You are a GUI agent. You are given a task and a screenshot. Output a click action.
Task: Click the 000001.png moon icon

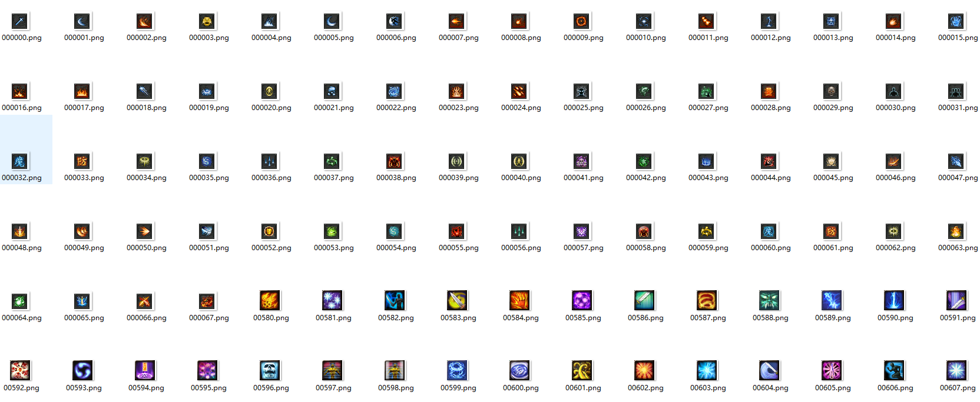[x=82, y=22]
